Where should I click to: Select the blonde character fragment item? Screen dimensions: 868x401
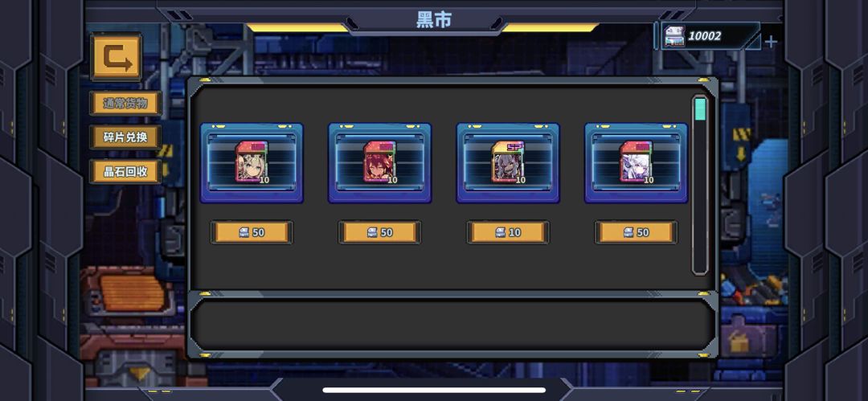click(252, 162)
